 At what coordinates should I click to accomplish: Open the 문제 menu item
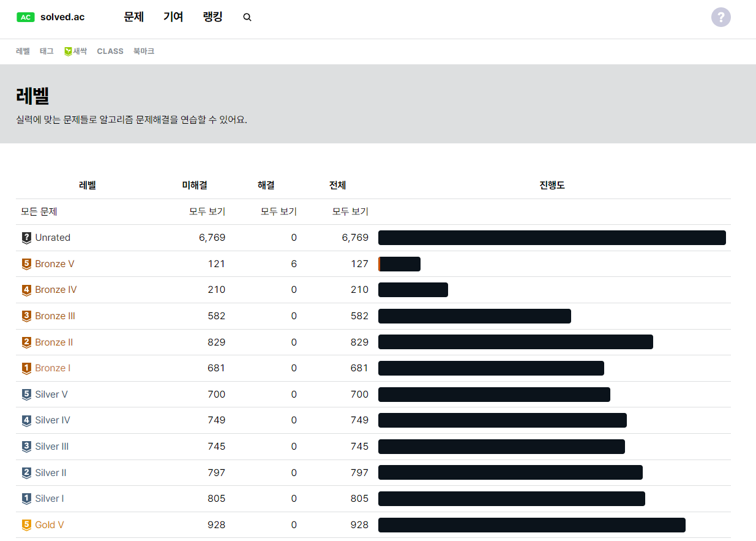(133, 17)
